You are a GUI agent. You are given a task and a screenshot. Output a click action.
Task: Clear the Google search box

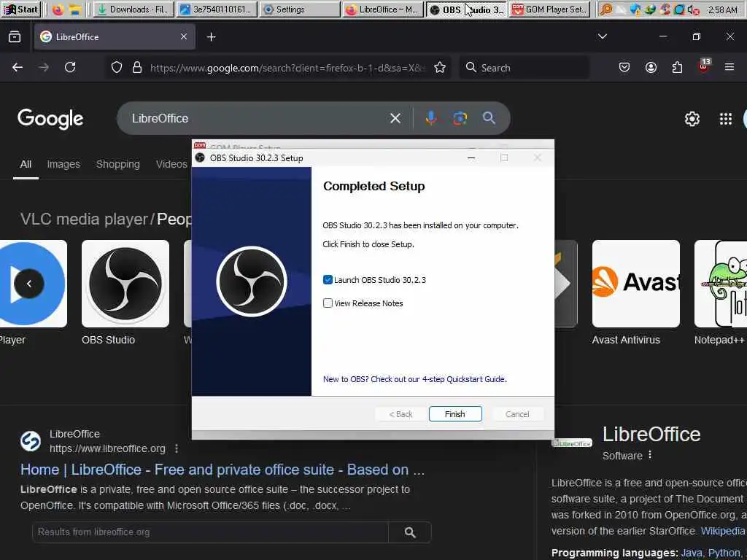tap(395, 118)
